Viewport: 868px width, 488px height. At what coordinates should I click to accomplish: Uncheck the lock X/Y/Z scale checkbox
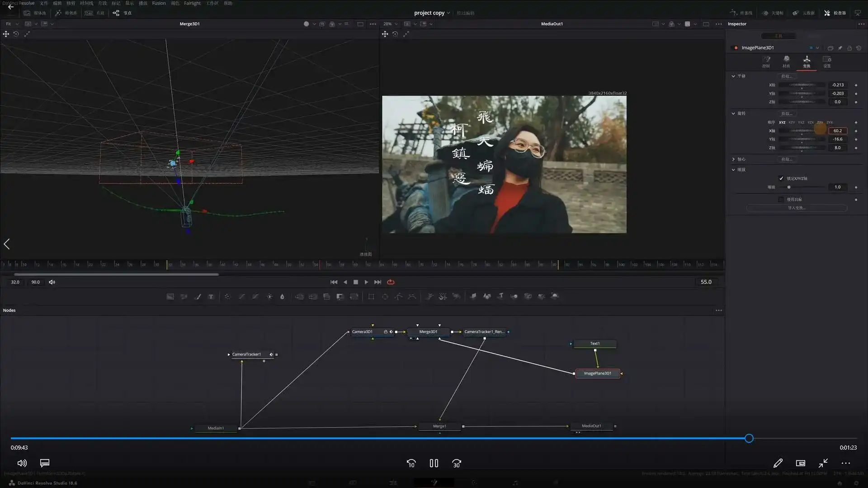[x=781, y=178]
